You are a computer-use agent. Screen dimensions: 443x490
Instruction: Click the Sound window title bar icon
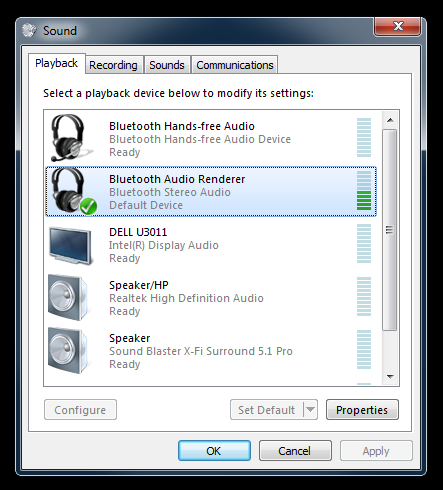click(x=29, y=31)
